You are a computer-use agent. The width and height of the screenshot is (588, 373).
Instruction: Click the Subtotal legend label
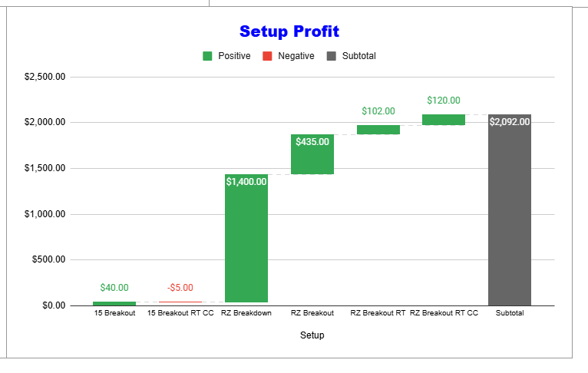[358, 56]
